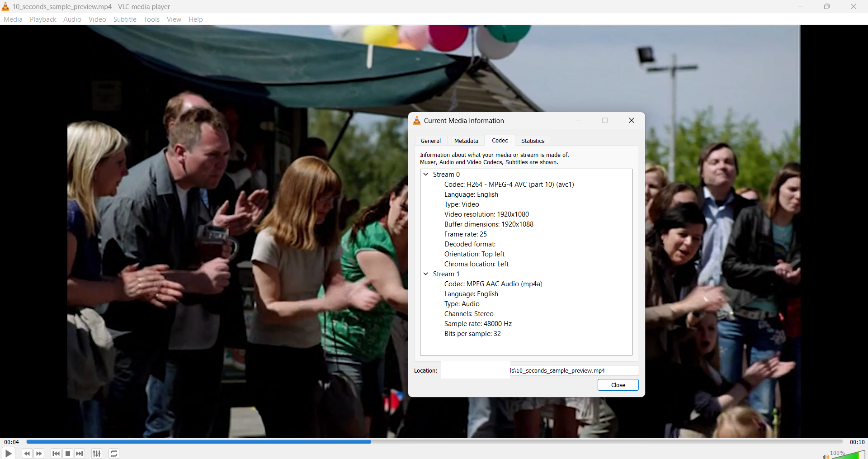Mute audio via the speaker icon
This screenshot has height=459, width=868.
click(x=826, y=456)
